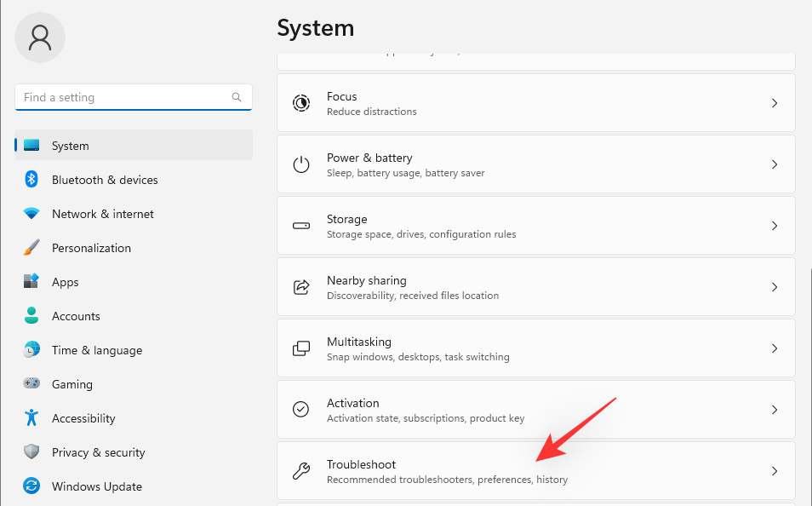Image resolution: width=812 pixels, height=506 pixels.
Task: Click the user profile avatar icon
Action: (x=40, y=37)
